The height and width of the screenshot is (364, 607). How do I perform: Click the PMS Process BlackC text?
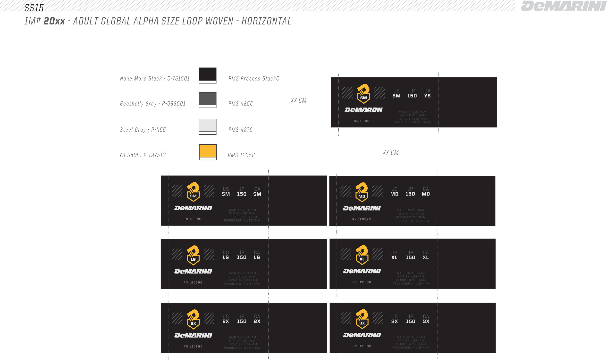pyautogui.click(x=253, y=78)
